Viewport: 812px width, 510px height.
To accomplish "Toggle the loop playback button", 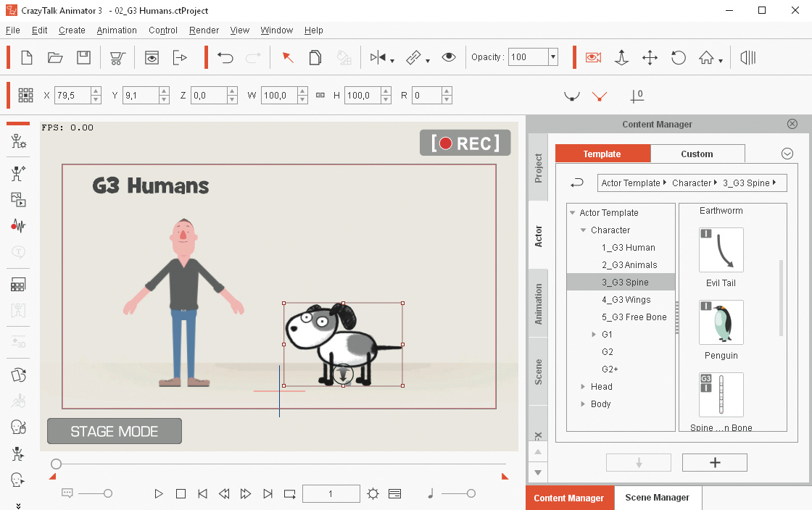I will click(x=290, y=494).
